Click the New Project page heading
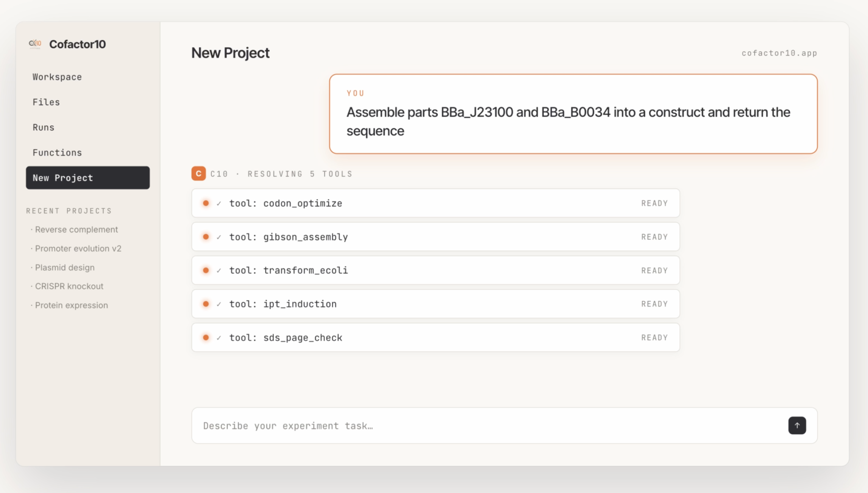 coord(230,53)
